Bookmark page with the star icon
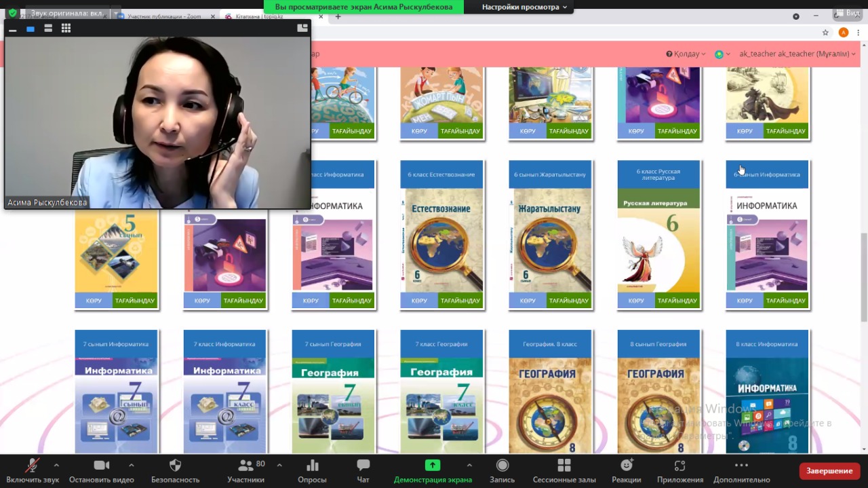The image size is (868, 488). point(825,32)
